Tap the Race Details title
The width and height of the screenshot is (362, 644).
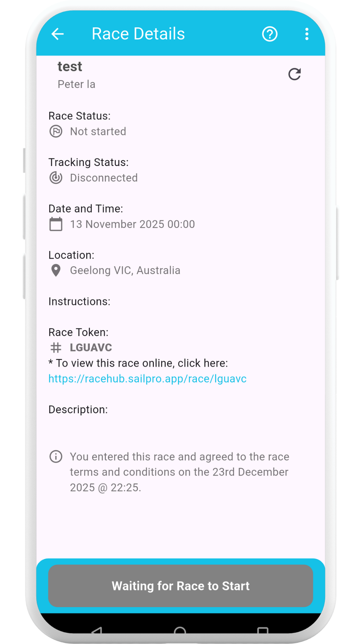pyautogui.click(x=138, y=34)
